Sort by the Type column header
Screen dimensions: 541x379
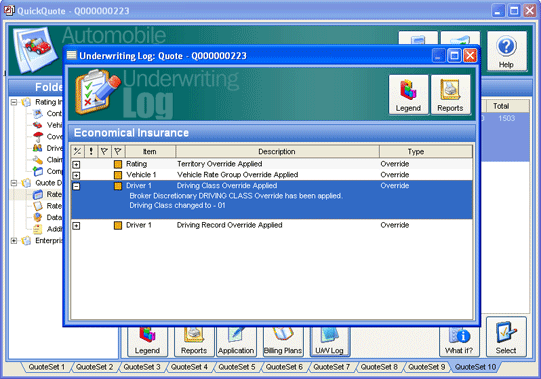426,151
